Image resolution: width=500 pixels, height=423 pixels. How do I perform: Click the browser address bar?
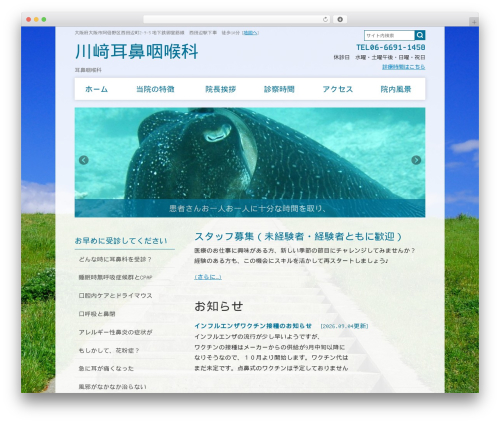(236, 19)
